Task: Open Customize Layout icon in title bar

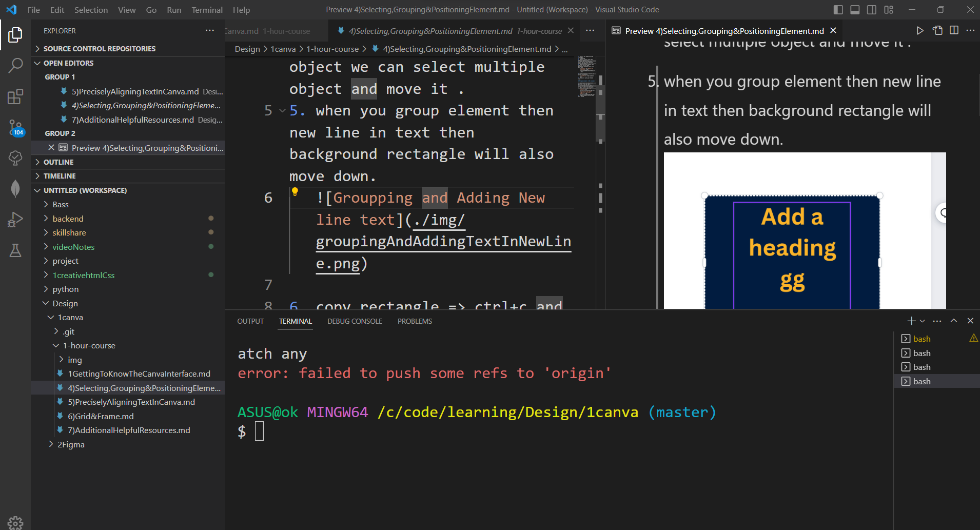Action: click(x=889, y=10)
